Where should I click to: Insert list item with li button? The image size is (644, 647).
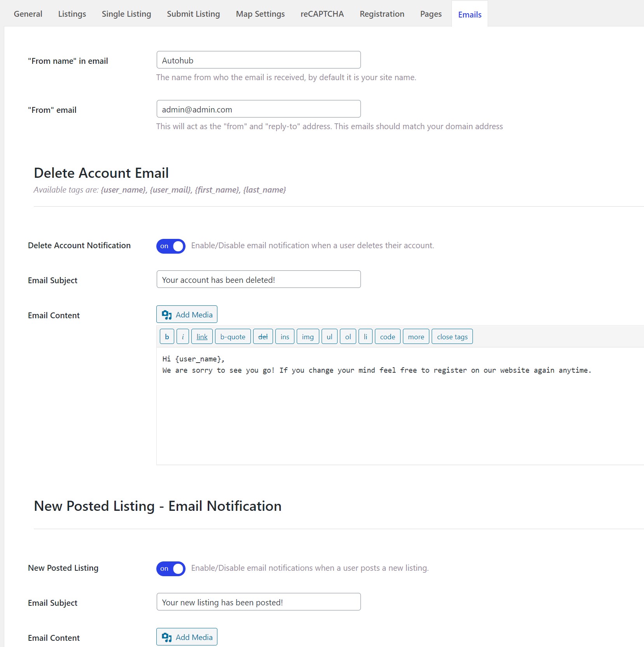(366, 337)
